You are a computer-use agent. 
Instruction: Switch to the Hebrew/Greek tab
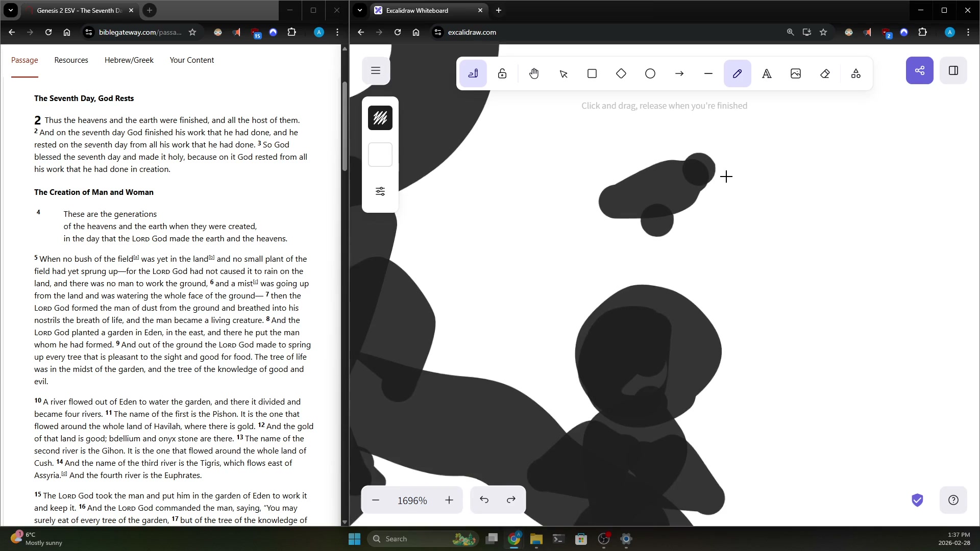129,60
